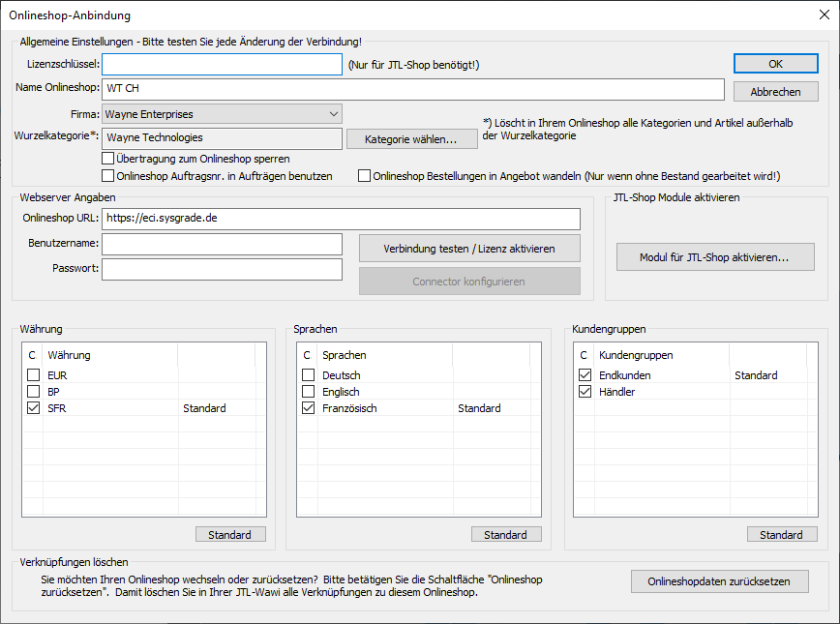
Task: Click into the Passwort field
Action: coord(222,269)
